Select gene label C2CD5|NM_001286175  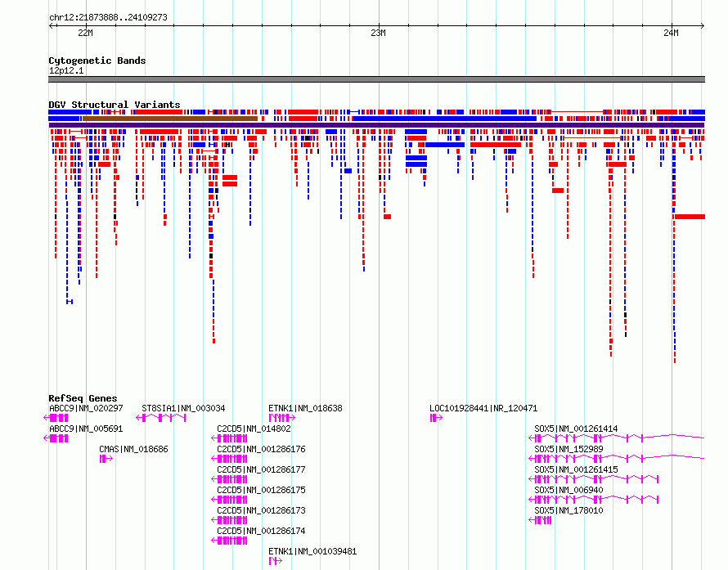pyautogui.click(x=262, y=490)
